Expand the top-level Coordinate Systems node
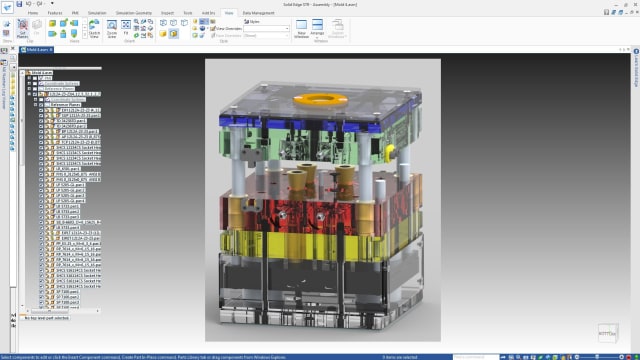This screenshot has height=360, width=640. pos(29,83)
